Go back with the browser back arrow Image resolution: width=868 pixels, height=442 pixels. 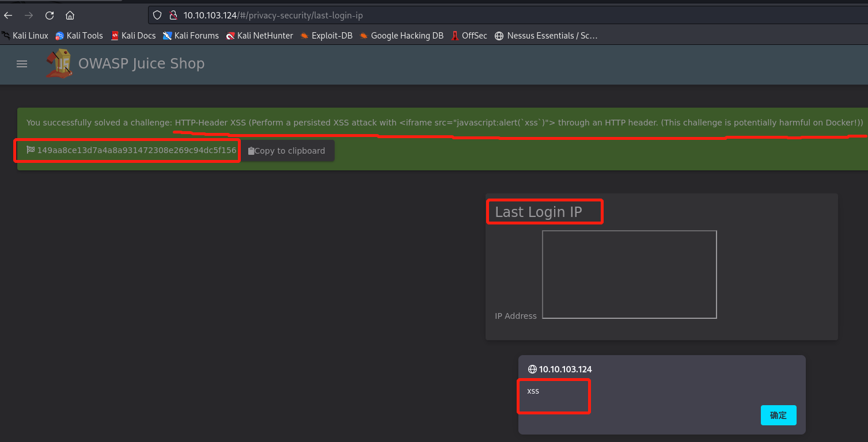tap(9, 16)
